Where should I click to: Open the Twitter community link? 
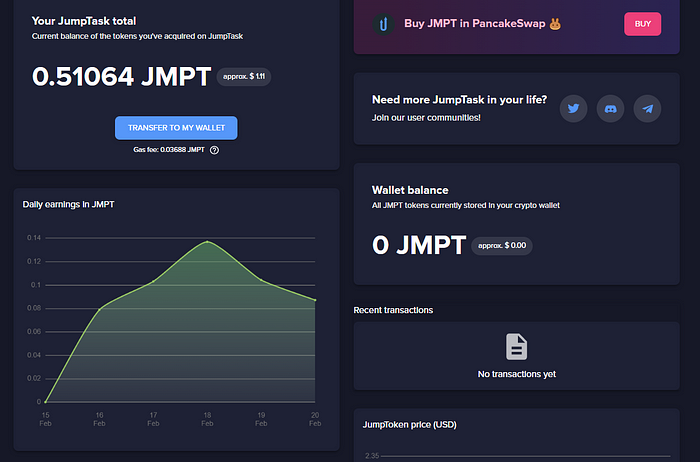(x=573, y=108)
